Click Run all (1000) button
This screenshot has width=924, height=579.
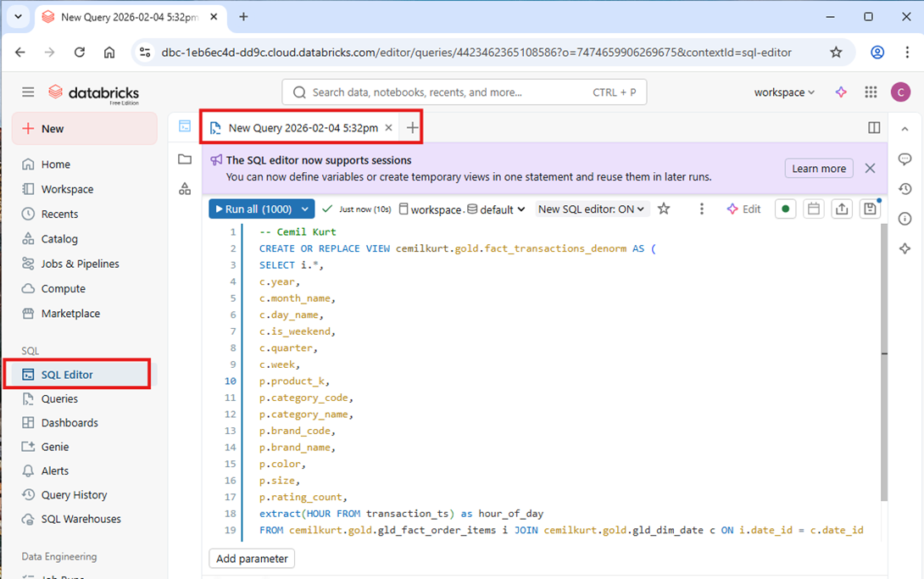[x=253, y=209]
